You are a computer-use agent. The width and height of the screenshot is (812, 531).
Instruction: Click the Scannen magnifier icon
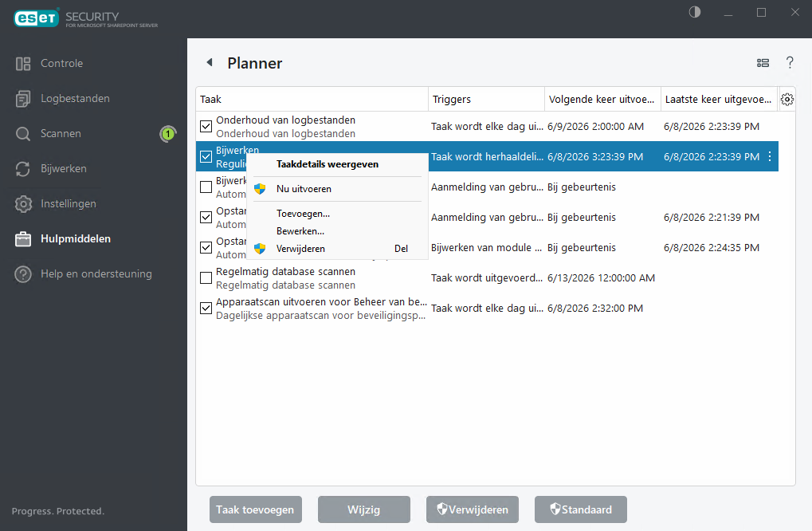(x=23, y=134)
